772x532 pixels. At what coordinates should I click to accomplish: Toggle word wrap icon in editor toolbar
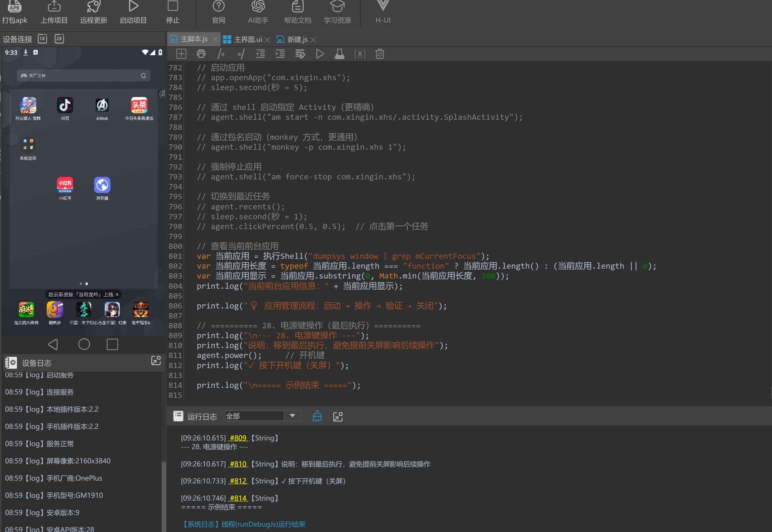(300, 54)
